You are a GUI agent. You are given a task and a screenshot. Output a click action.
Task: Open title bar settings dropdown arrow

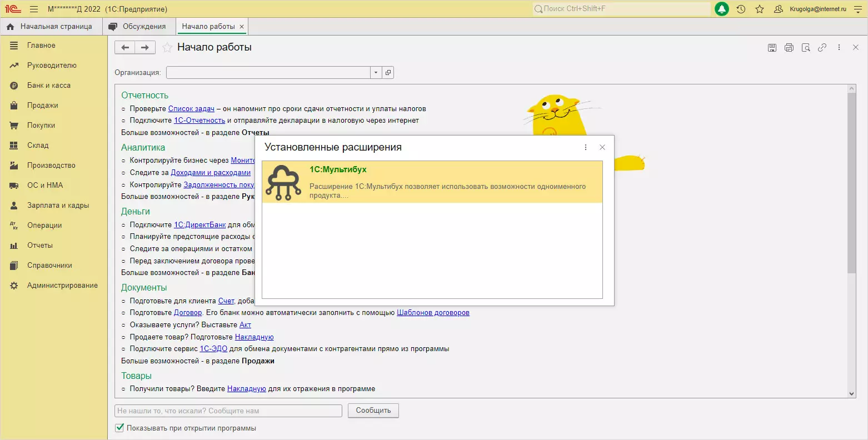click(x=859, y=9)
